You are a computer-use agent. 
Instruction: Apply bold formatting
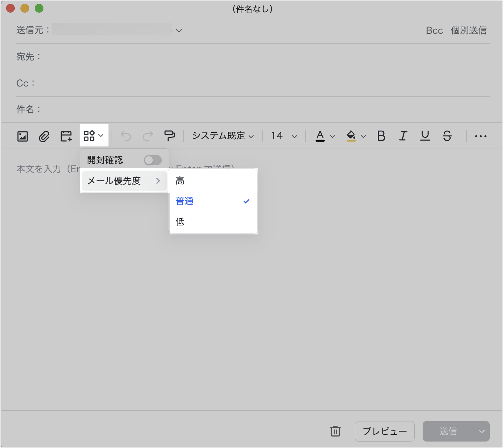pyautogui.click(x=381, y=136)
